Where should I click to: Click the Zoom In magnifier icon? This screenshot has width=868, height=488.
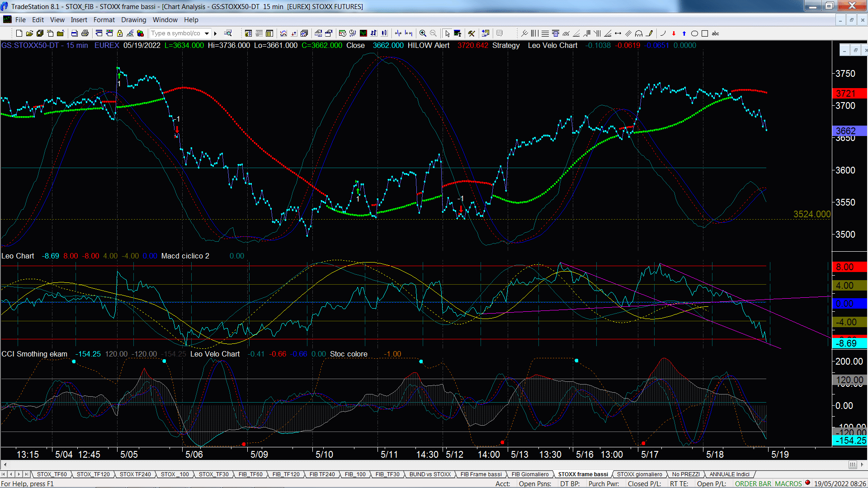423,33
